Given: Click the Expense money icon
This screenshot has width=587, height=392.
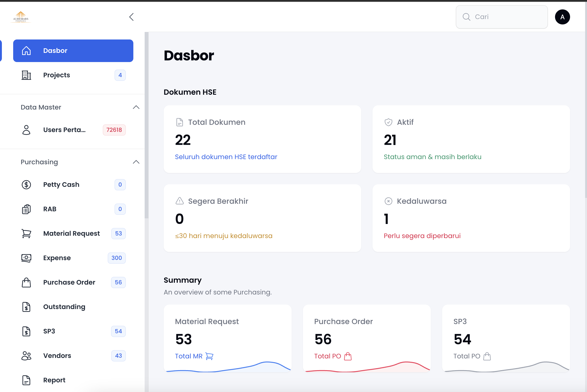Looking at the screenshot, I should [x=26, y=258].
